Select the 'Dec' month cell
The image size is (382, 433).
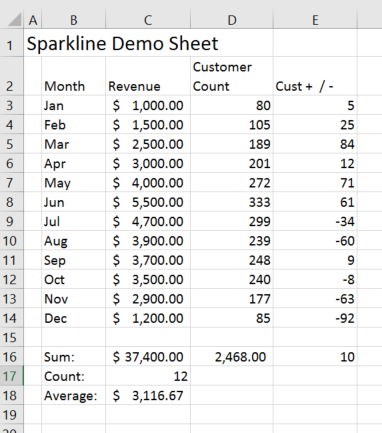[74, 318]
